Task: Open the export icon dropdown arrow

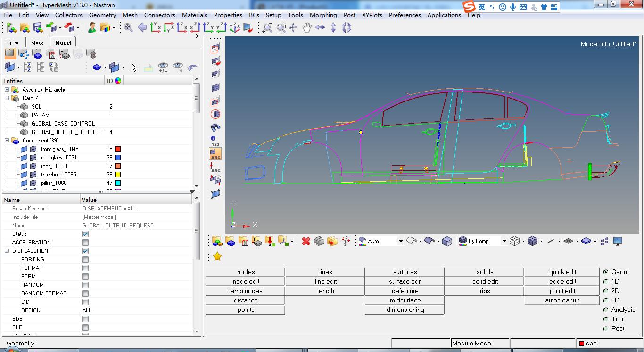Action: click(x=77, y=27)
